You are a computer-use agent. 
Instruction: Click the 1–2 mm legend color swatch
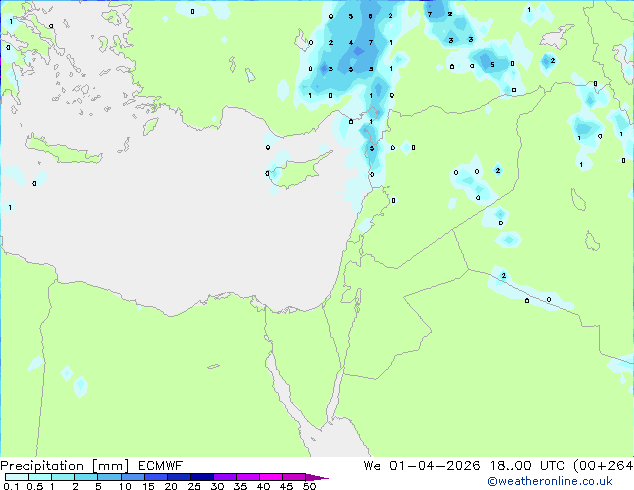63,477
